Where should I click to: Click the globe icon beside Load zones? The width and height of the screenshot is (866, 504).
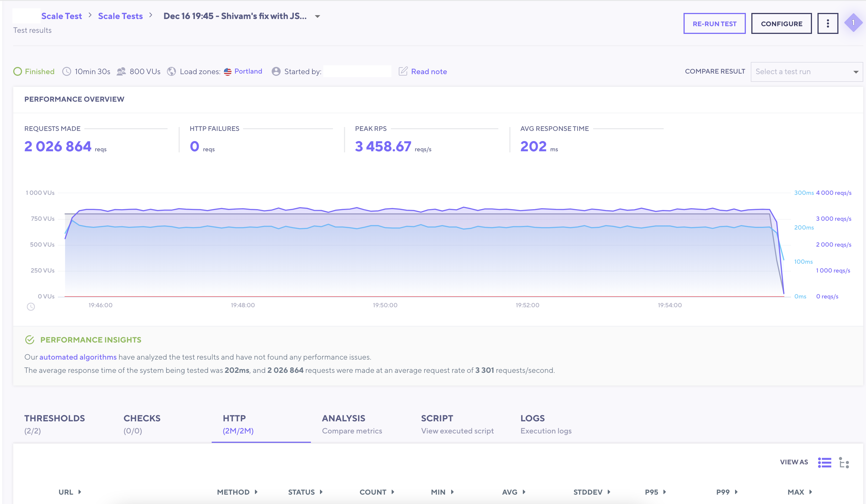(x=171, y=71)
